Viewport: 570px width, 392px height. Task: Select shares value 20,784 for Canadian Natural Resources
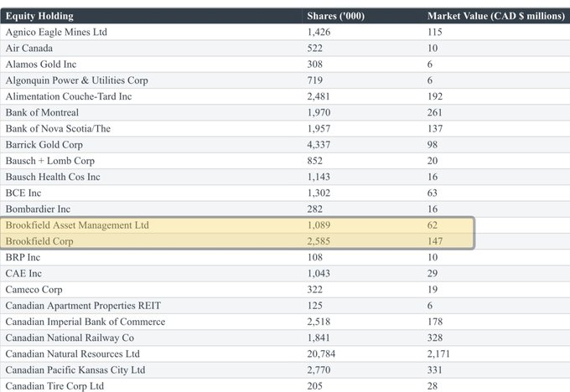(x=321, y=353)
